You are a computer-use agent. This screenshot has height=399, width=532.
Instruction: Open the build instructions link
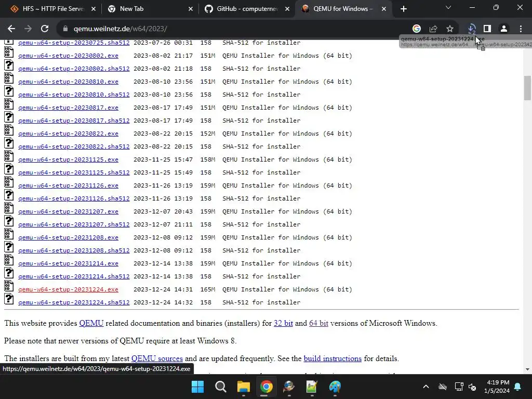pyautogui.click(x=332, y=358)
